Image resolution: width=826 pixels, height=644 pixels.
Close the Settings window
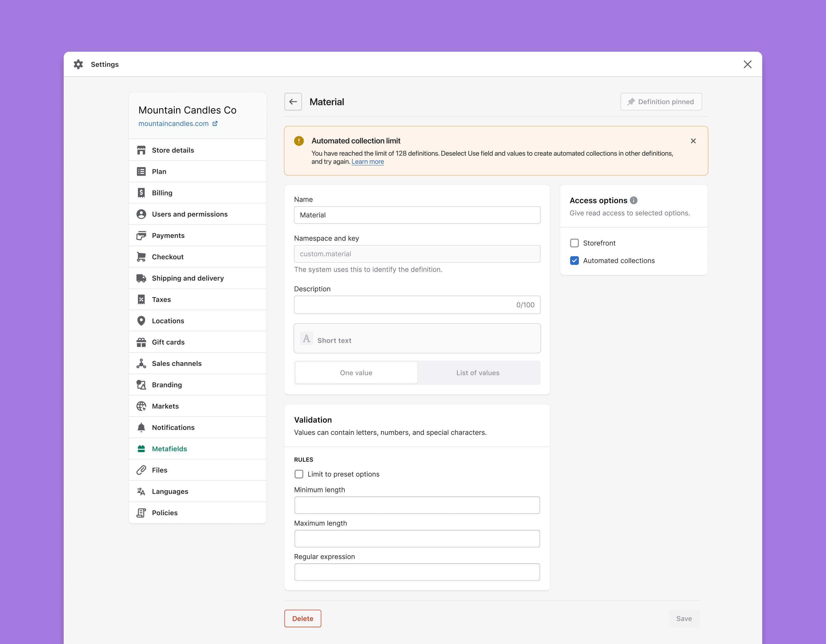point(747,64)
